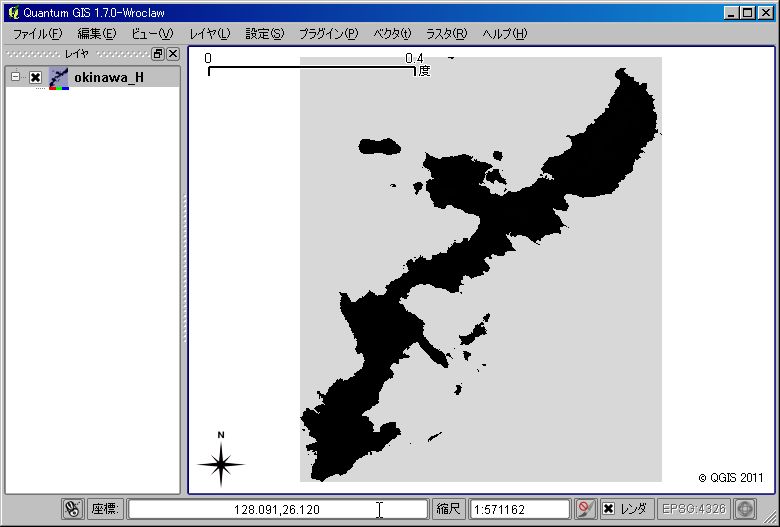The height and width of the screenshot is (527, 780).
Task: Close the レイヤ layers panel
Action: (x=173, y=54)
